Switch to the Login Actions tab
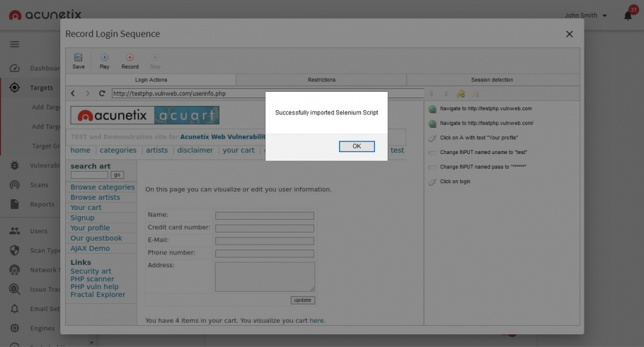 pos(151,80)
